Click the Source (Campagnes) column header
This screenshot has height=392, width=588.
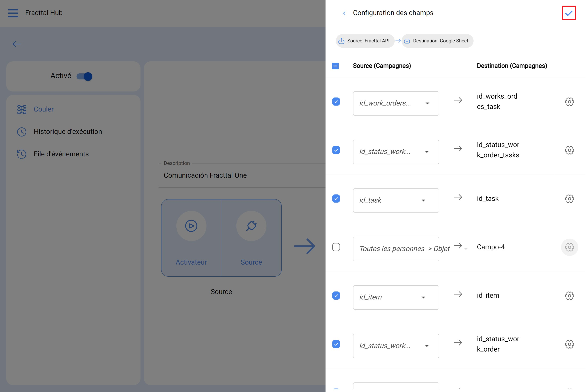click(382, 66)
